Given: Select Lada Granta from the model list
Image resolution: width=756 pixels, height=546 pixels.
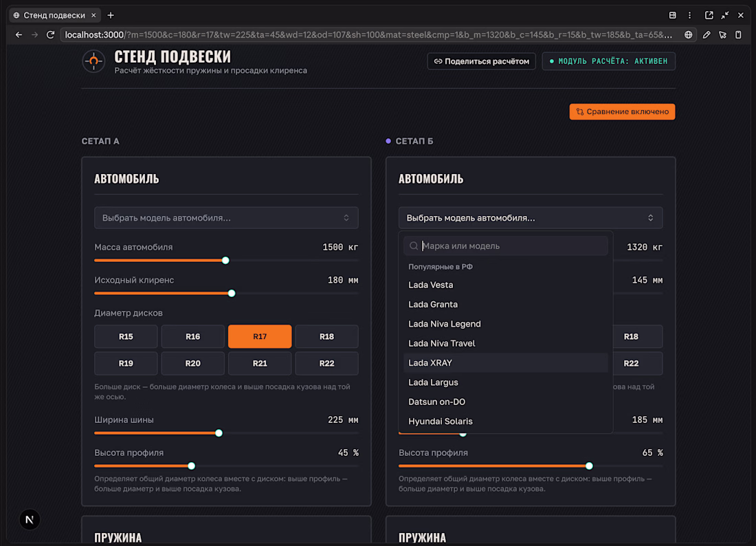Looking at the screenshot, I should click(x=506, y=305).
